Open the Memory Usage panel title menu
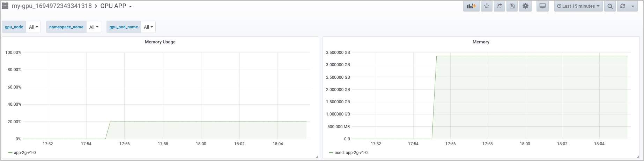This screenshot has width=644, height=161. [160, 42]
